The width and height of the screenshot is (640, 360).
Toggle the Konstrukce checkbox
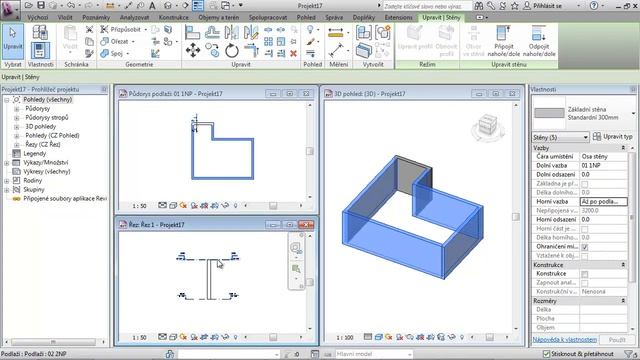click(584, 274)
